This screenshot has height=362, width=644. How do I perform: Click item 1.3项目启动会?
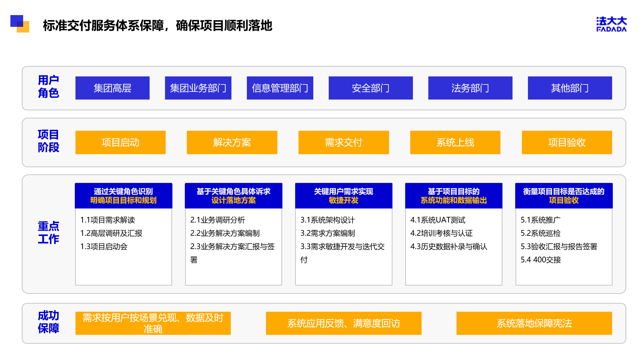tap(104, 246)
